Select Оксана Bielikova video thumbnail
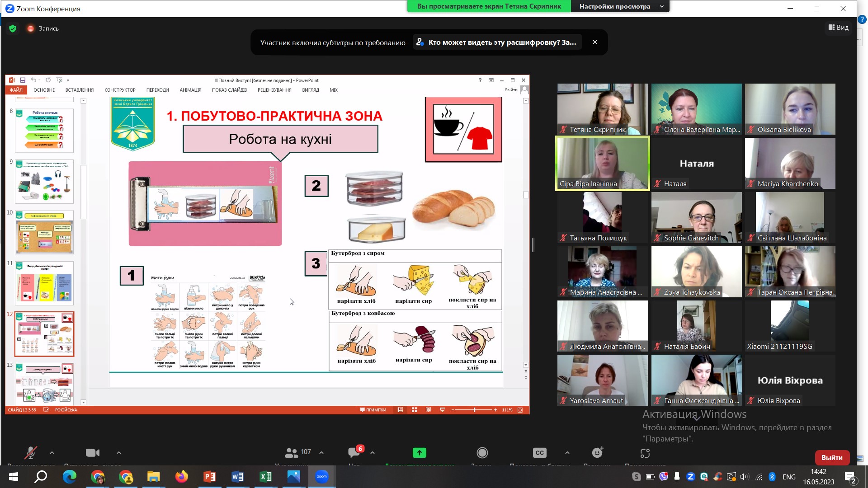Viewport: 868px width, 488px height. point(790,109)
